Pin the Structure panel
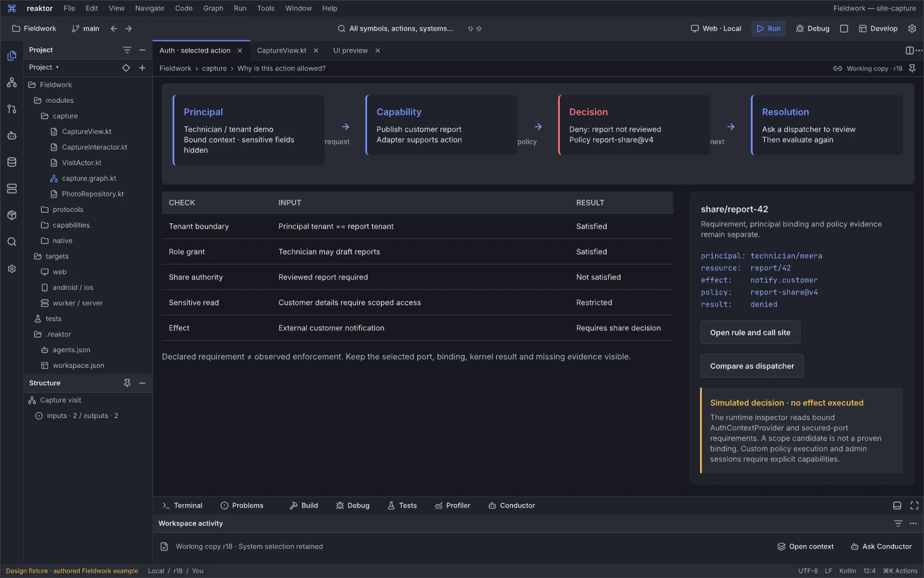This screenshot has width=924, height=578. (x=127, y=383)
